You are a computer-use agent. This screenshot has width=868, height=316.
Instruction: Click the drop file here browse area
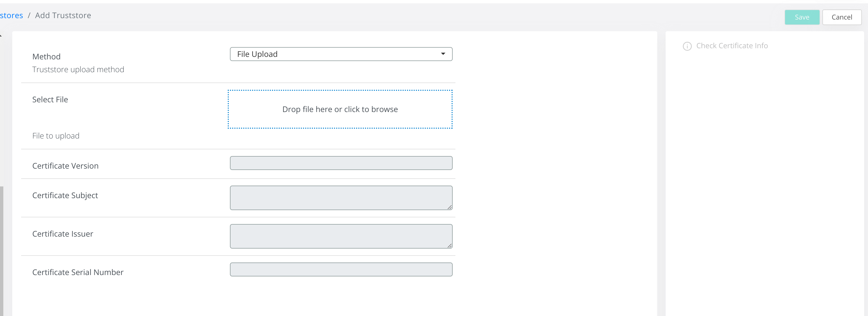(x=340, y=109)
